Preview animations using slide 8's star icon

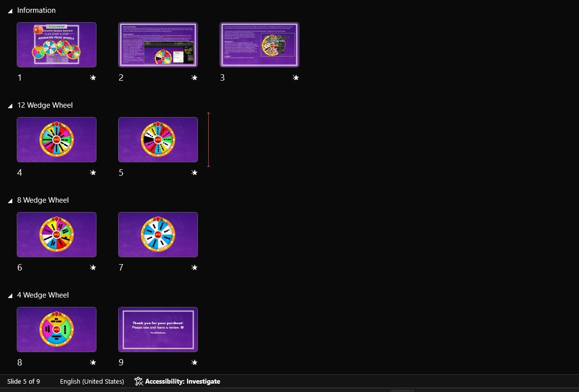(93, 362)
